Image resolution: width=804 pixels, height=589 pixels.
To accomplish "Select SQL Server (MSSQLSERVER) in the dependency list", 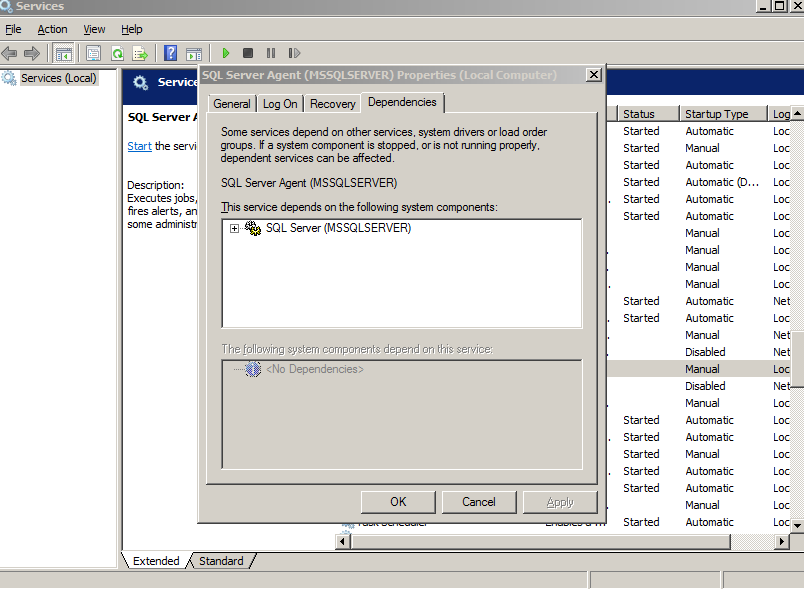I will pyautogui.click(x=338, y=228).
